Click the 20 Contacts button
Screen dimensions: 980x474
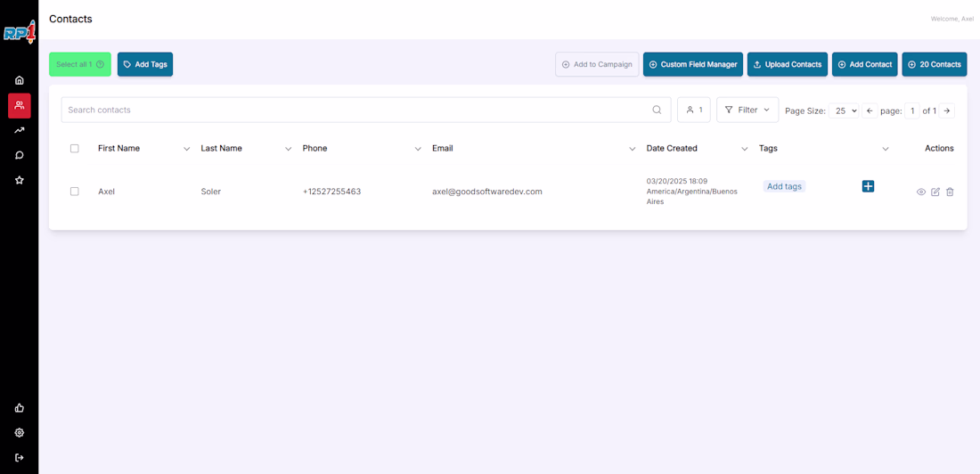[935, 64]
